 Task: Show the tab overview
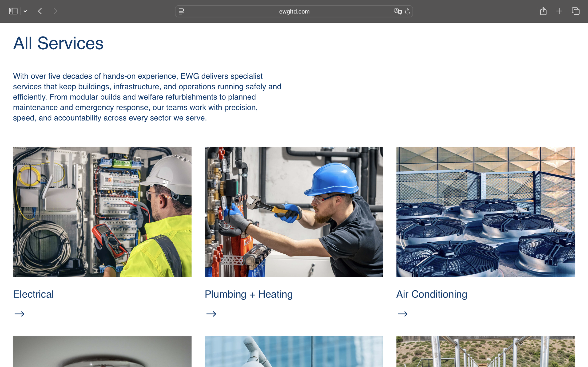[x=575, y=11]
